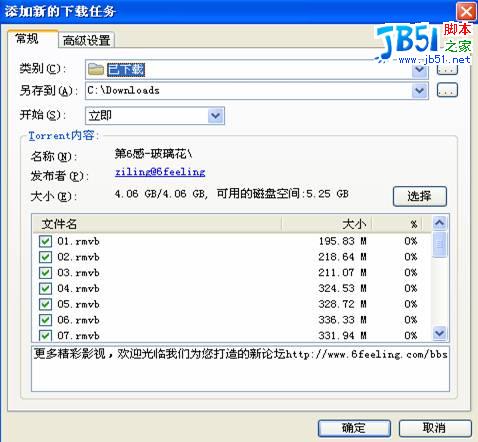
Task: Click the 选择 button
Action: pyautogui.click(x=420, y=196)
